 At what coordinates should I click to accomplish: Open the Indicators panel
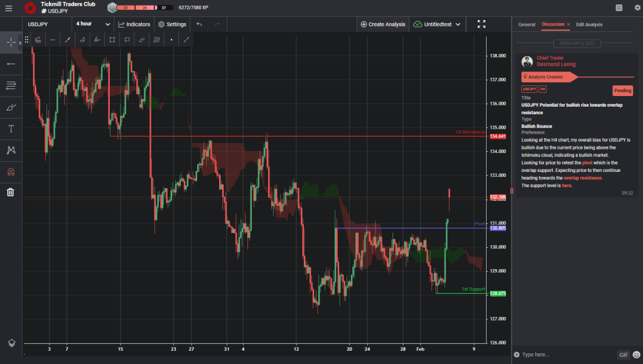pos(134,24)
